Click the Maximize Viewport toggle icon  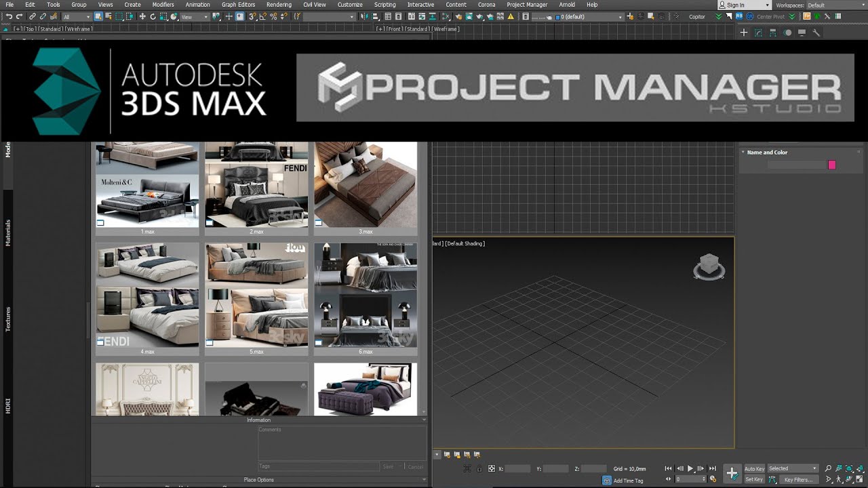(x=859, y=479)
